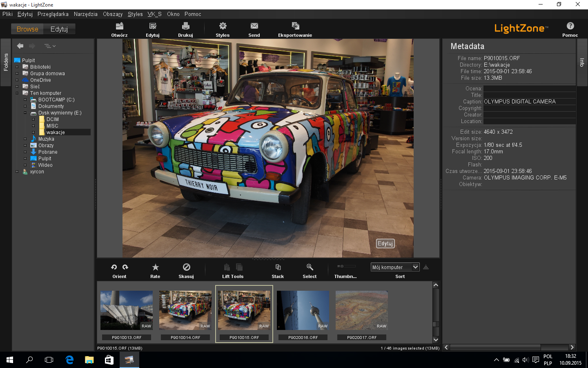Rotate image clockwise with Orient right arrow

pos(125,267)
